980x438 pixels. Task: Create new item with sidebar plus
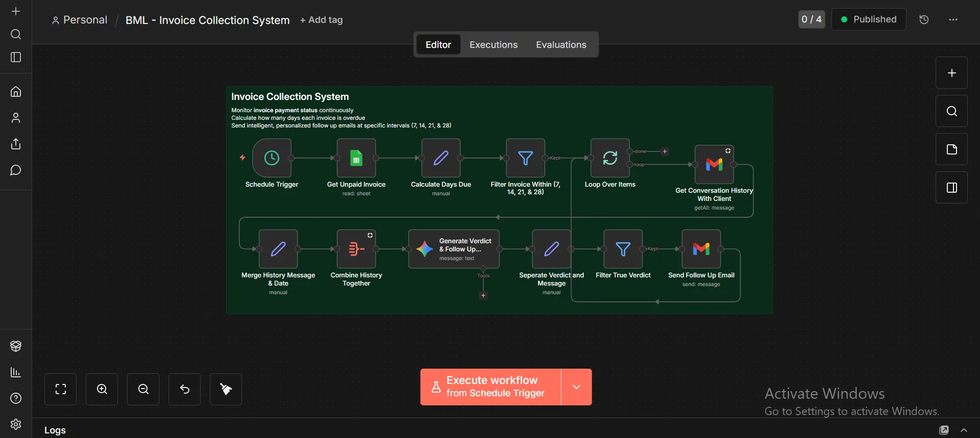click(16, 11)
